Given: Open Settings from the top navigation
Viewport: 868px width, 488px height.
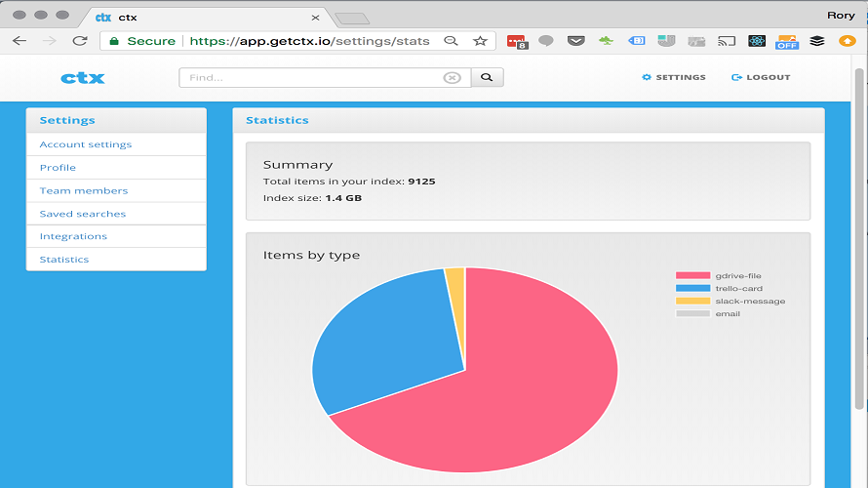Looking at the screenshot, I should pyautogui.click(x=673, y=77).
